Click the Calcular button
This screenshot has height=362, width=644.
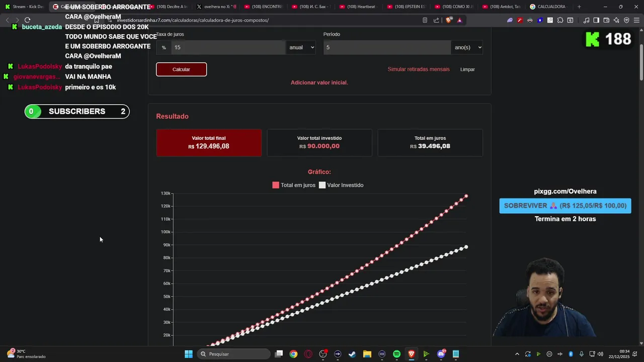coord(181,69)
